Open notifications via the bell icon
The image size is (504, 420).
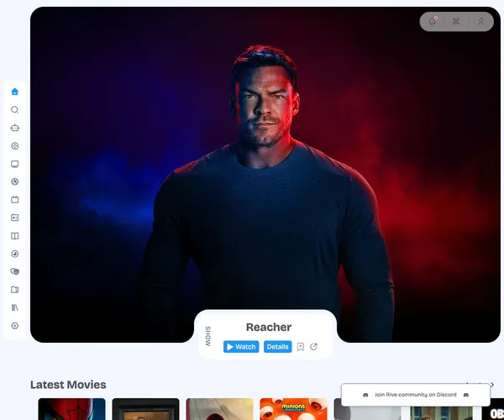433,22
